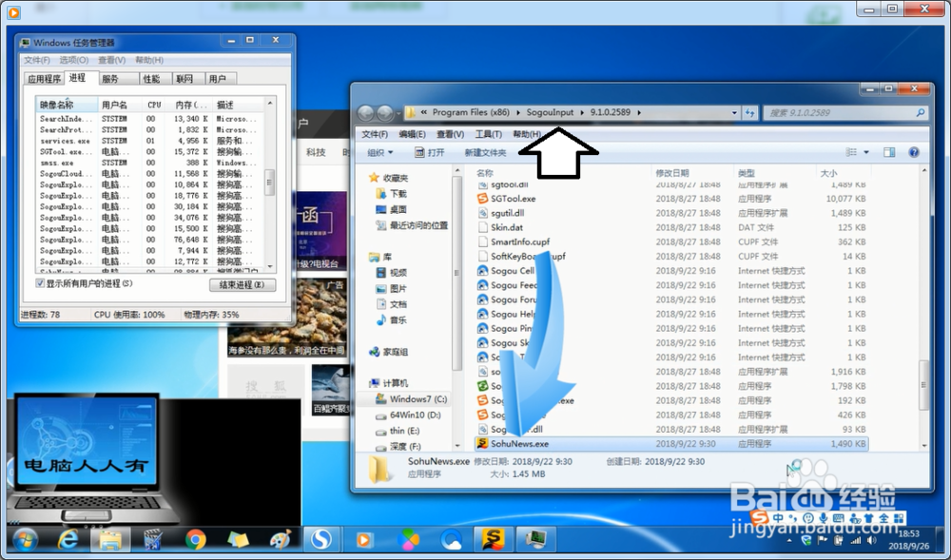Screen dimensions: 951x560
Task: Open 文件(F) menu in Explorer window
Action: (x=374, y=135)
